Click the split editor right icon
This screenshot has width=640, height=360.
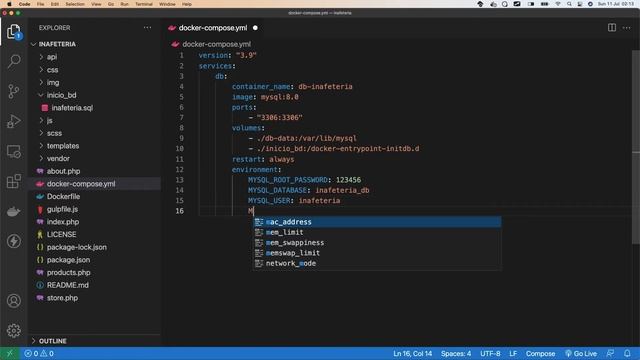(x=611, y=28)
